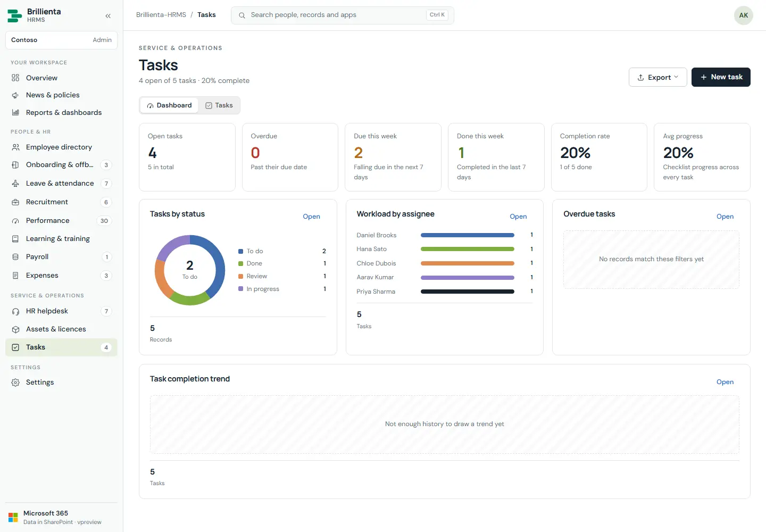Click the Daniel Brooks workload bar
Image resolution: width=766 pixels, height=532 pixels.
tap(468, 235)
